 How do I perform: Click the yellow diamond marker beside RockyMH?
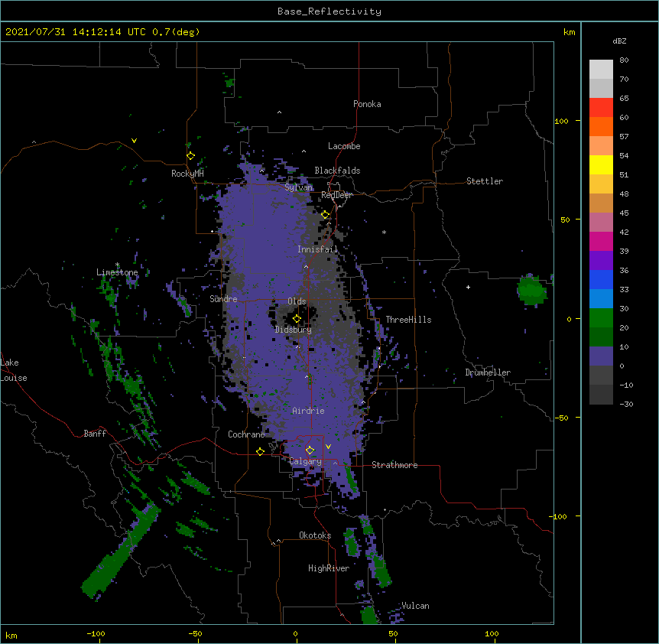191,156
